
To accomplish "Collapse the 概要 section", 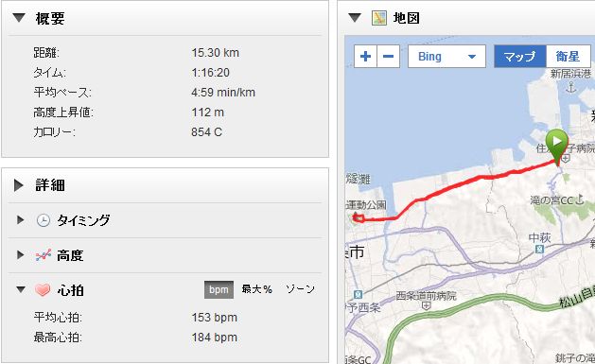I will [x=19, y=17].
